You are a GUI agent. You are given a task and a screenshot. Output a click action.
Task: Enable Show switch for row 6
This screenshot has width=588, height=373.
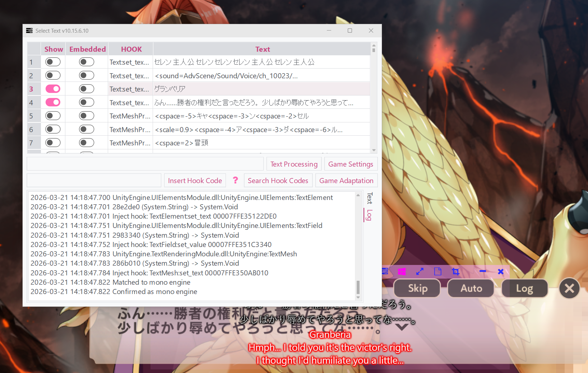click(x=53, y=129)
